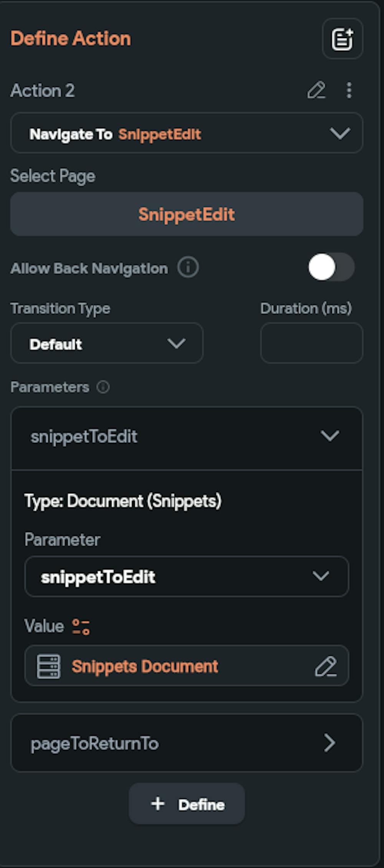Click the SnippetEdit page selection button

click(x=187, y=214)
